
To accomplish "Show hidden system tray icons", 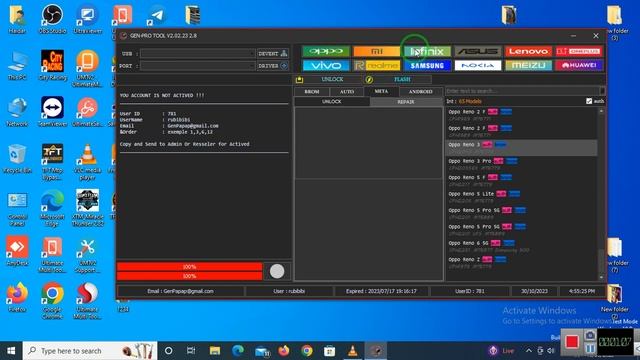I will [x=529, y=351].
